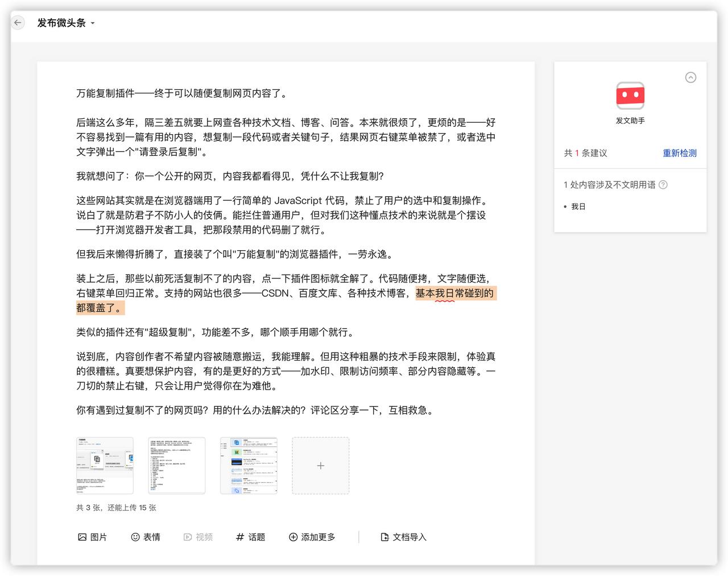Select the 我日 suggestion item
This screenshot has height=576, width=728.
[x=578, y=206]
